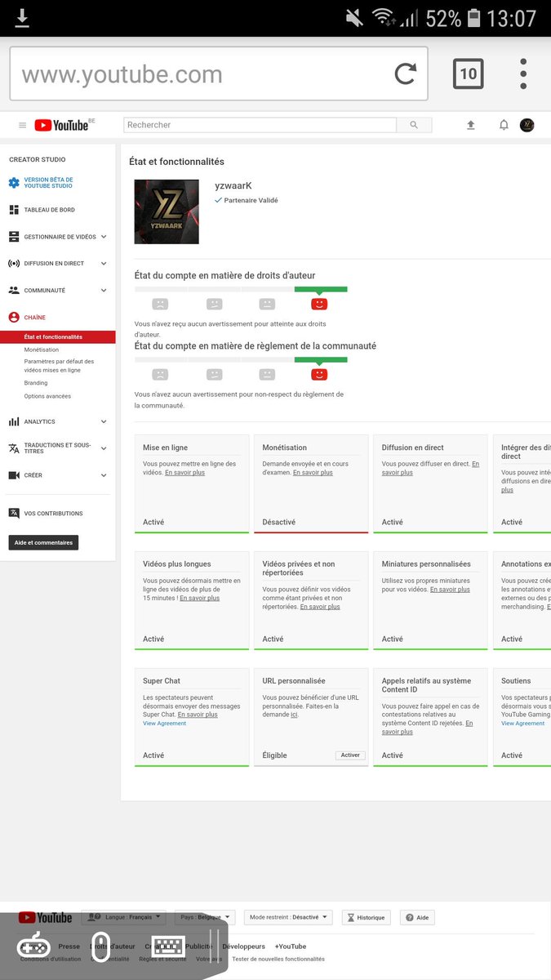Tap the mouse overlay icon
Image resolution: width=551 pixels, height=980 pixels.
tap(100, 947)
